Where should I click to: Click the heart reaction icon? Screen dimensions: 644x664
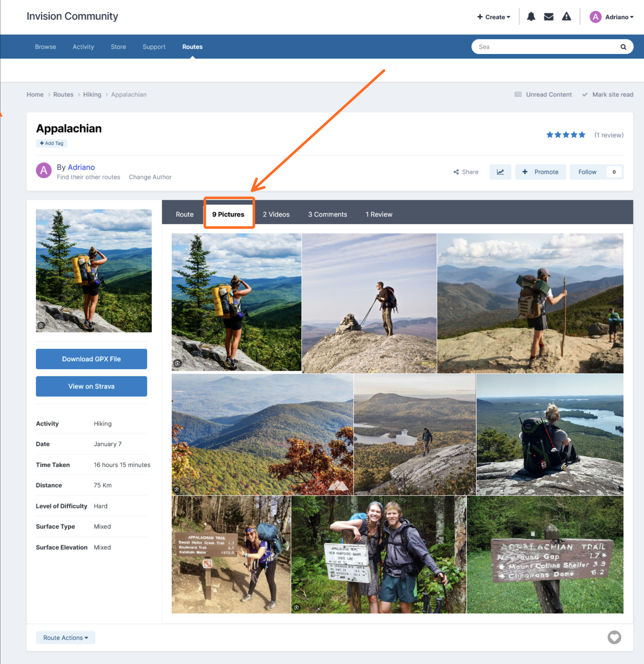614,637
